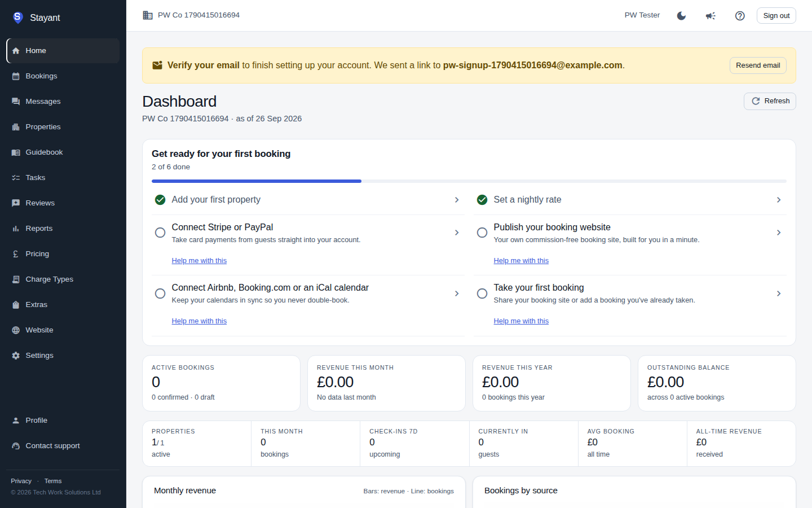Viewport: 812px width, 508px height.
Task: Open Contact support in sidebar
Action: (63, 446)
